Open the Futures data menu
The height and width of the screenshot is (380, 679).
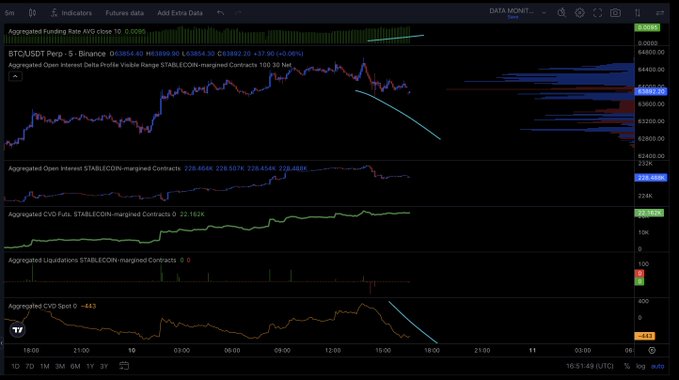pyautogui.click(x=124, y=13)
